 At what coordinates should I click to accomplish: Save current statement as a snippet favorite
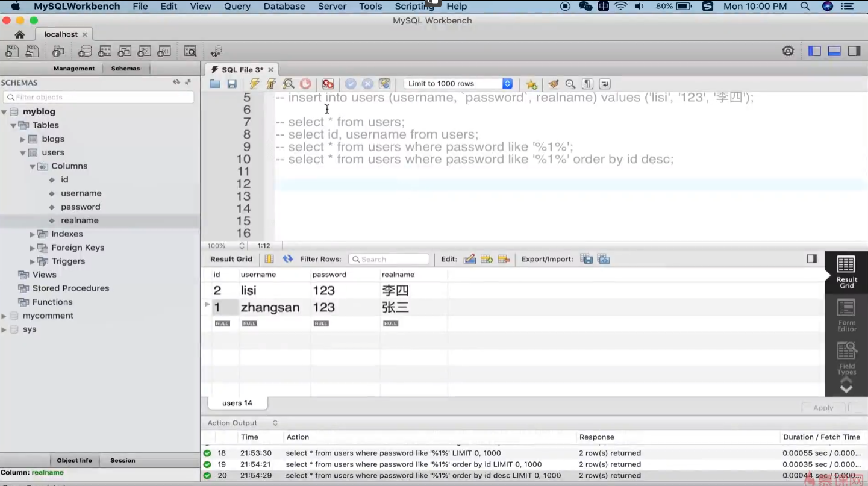click(x=531, y=84)
